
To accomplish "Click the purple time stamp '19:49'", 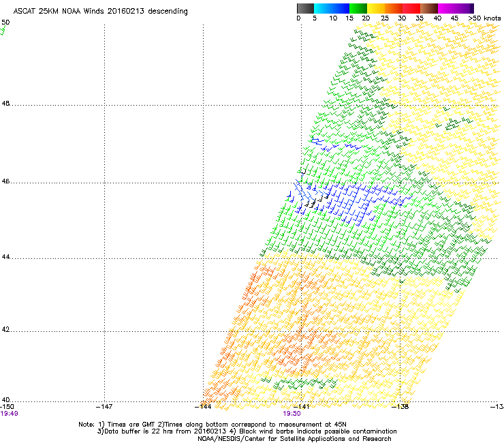I will point(9,414).
